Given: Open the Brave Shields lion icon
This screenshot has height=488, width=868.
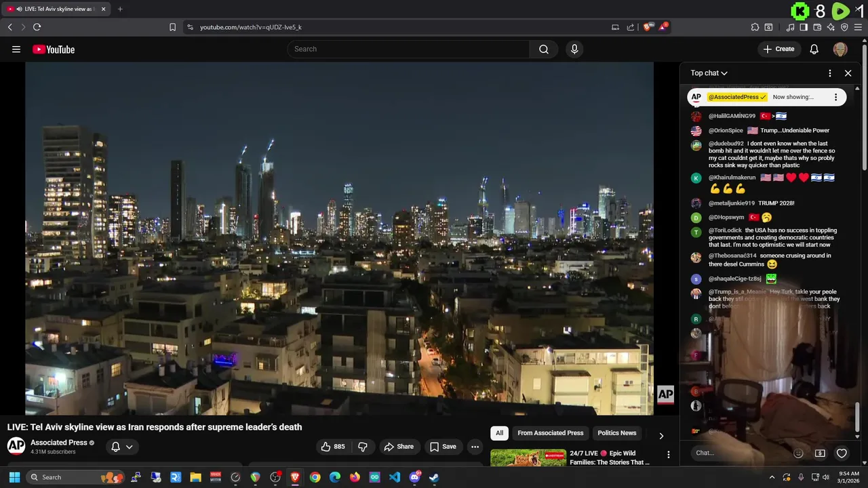Looking at the screenshot, I should 648,27.
